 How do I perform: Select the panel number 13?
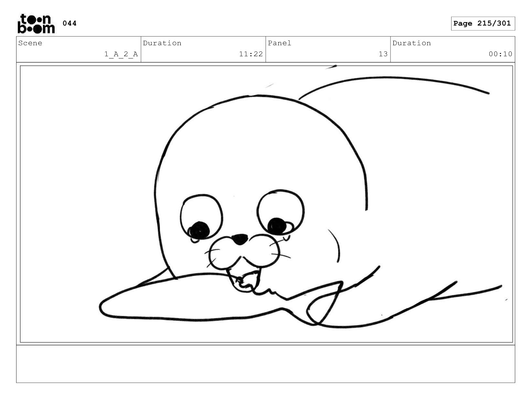tap(383, 54)
